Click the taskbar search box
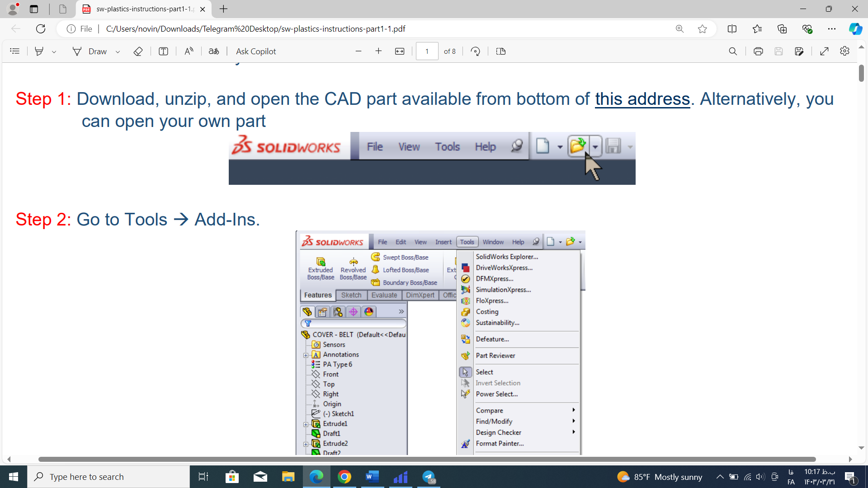Viewport: 868px width, 488px height. [108, 477]
